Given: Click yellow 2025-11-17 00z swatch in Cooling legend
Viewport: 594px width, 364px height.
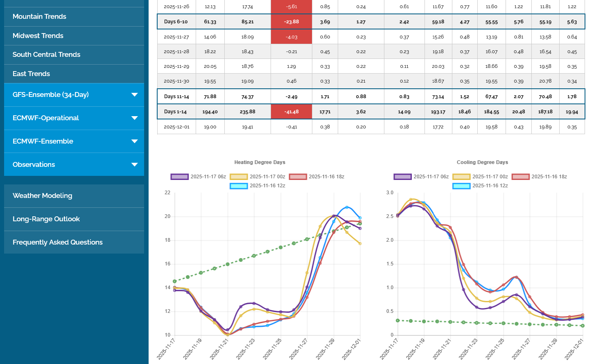Looking at the screenshot, I should tap(461, 177).
